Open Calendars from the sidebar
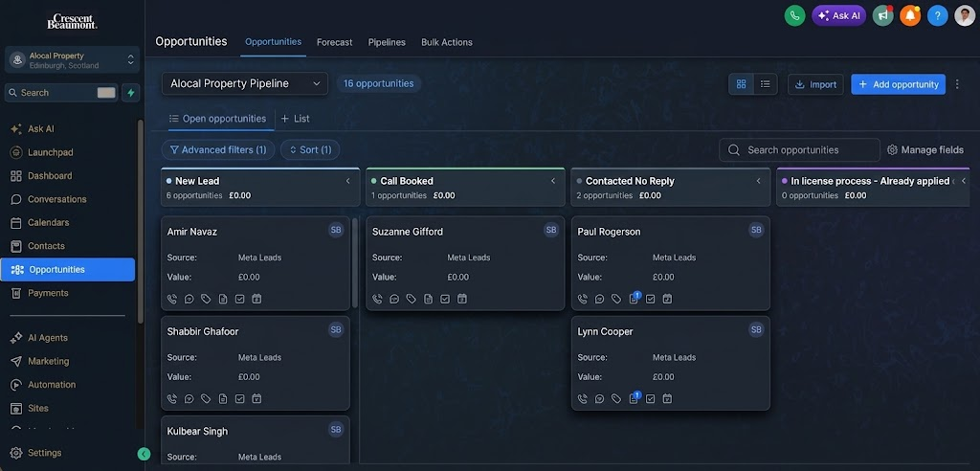The height and width of the screenshot is (471, 980). pos(40,223)
